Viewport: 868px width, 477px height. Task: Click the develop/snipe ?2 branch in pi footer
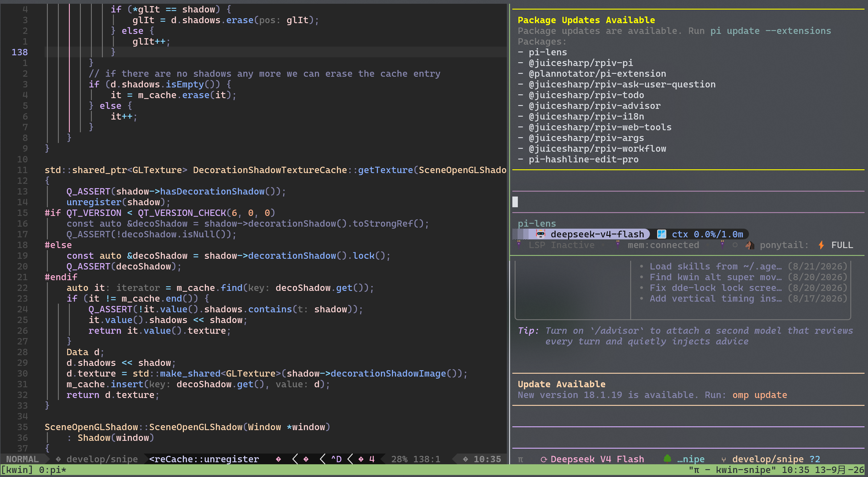point(776,459)
